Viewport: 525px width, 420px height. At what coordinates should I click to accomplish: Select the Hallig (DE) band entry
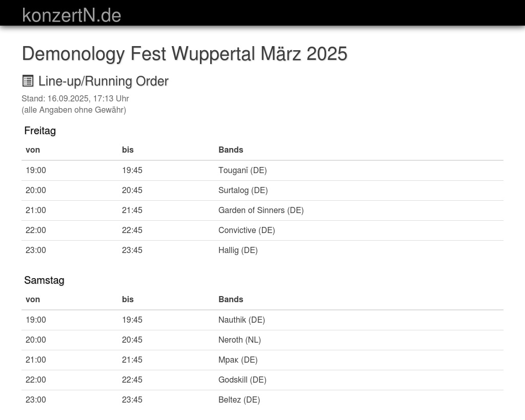pos(238,250)
